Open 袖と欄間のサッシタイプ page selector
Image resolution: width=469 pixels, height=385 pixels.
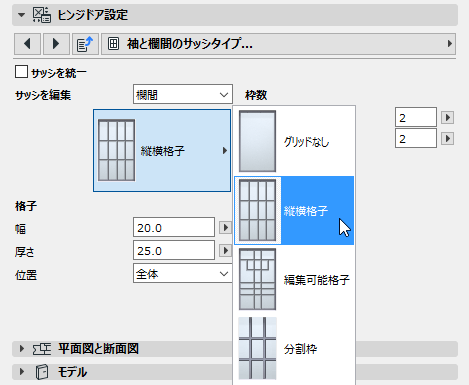point(278,44)
